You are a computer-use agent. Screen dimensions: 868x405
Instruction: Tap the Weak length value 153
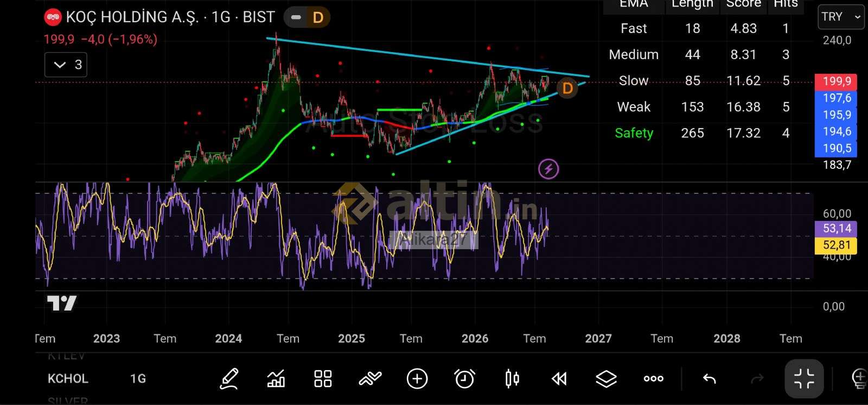pos(693,107)
